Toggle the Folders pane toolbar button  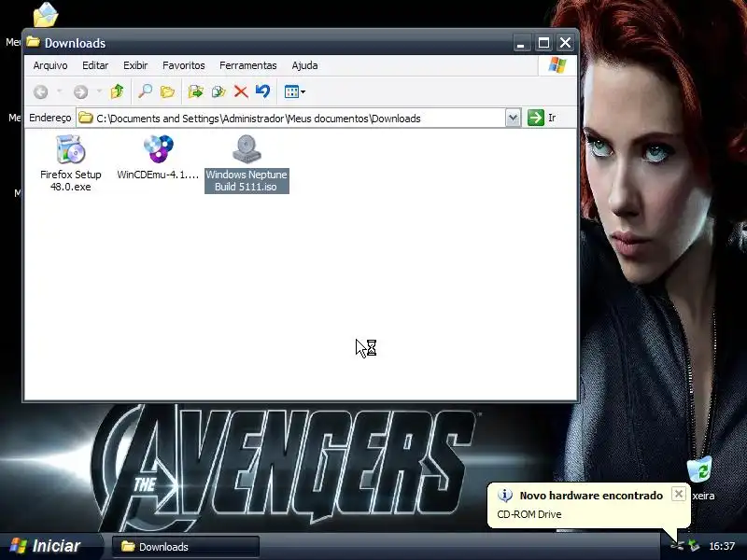click(x=167, y=91)
